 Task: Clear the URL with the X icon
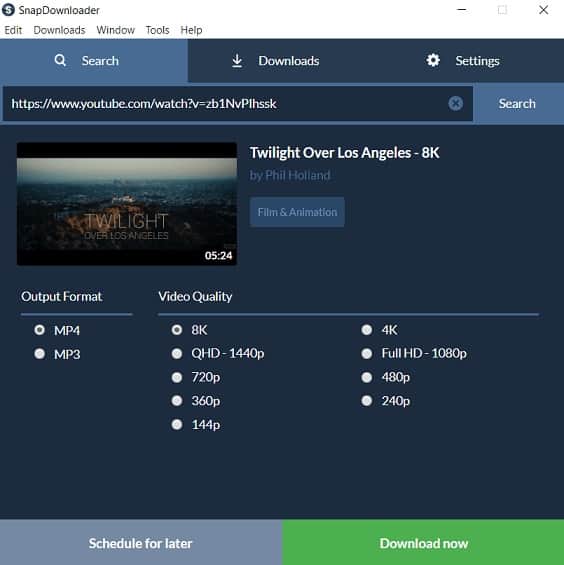click(456, 104)
